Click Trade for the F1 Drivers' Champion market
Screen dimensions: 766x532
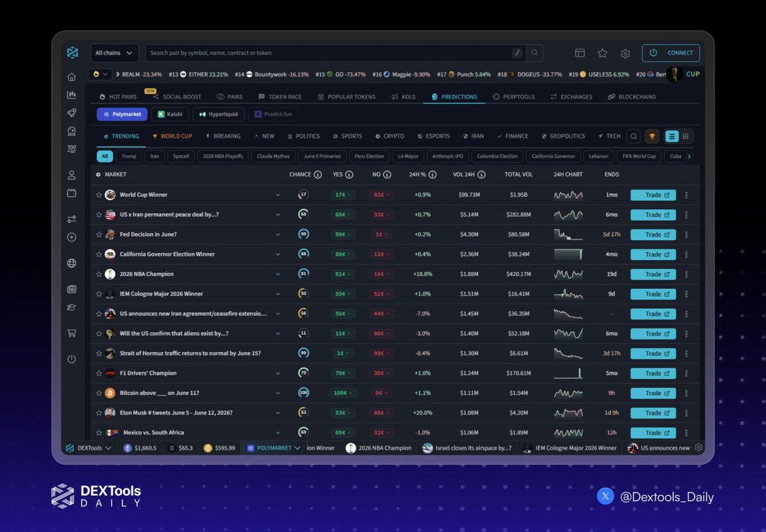pyautogui.click(x=653, y=373)
